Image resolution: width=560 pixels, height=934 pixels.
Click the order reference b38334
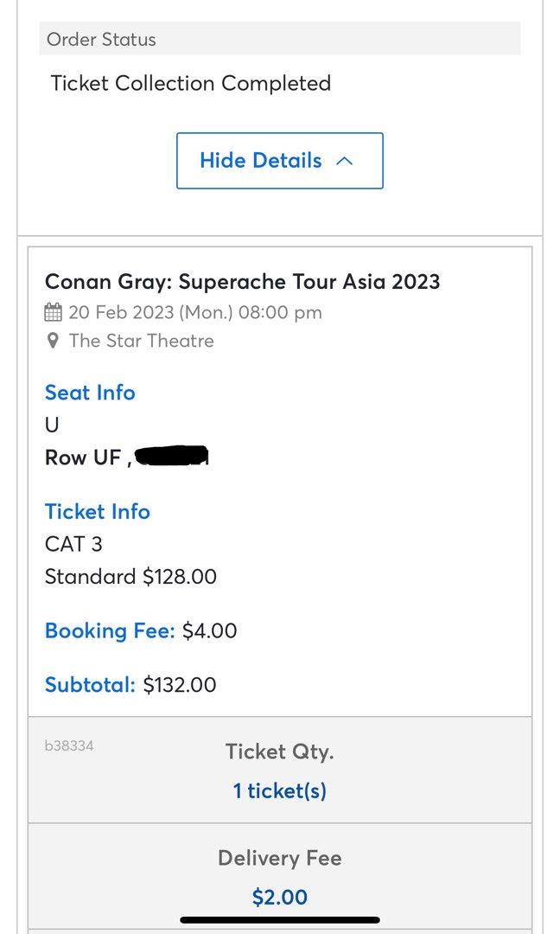(x=68, y=744)
